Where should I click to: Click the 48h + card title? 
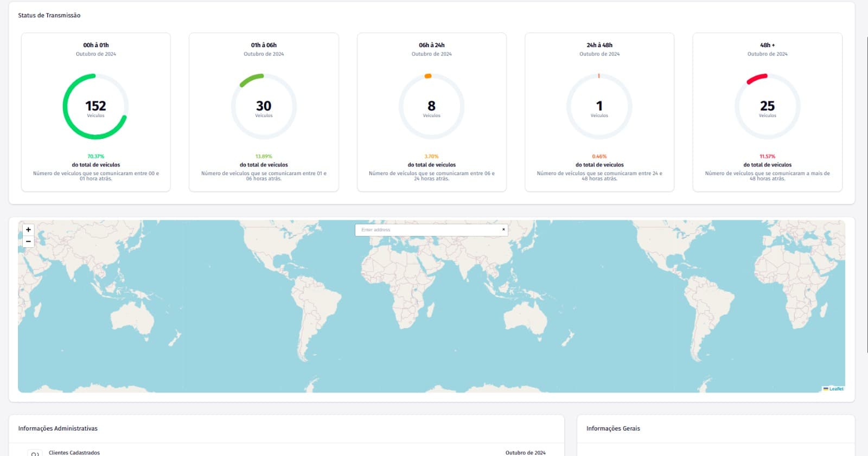pos(767,45)
